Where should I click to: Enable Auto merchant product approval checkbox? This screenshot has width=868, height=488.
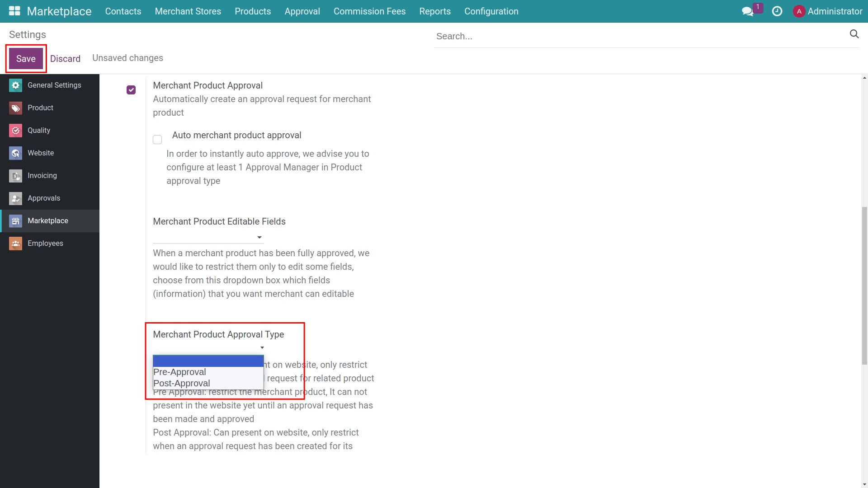click(157, 140)
